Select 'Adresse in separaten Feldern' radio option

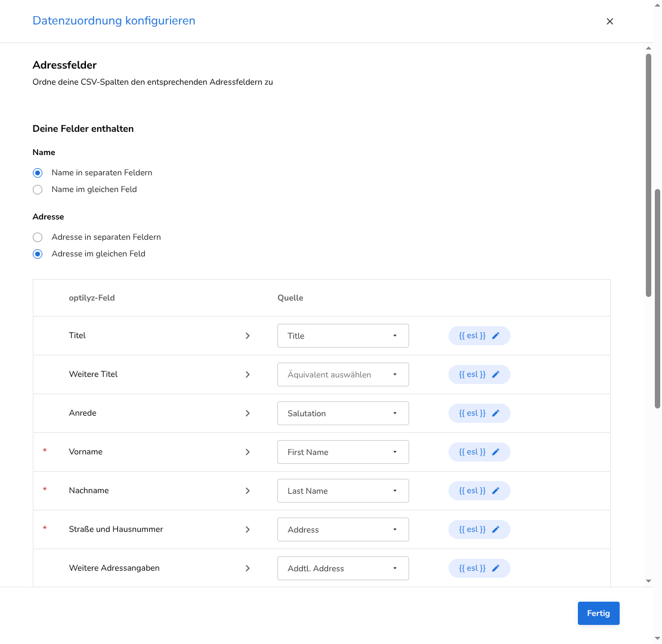[38, 237]
